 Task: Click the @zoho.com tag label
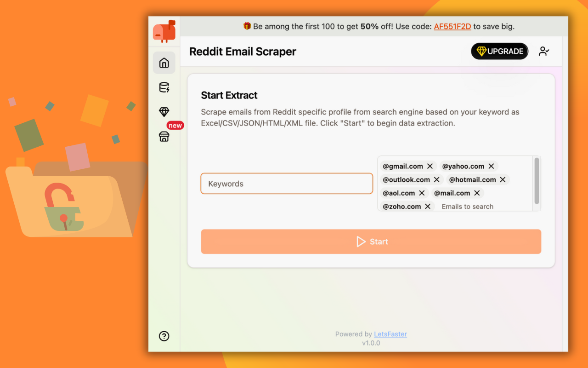tap(402, 206)
